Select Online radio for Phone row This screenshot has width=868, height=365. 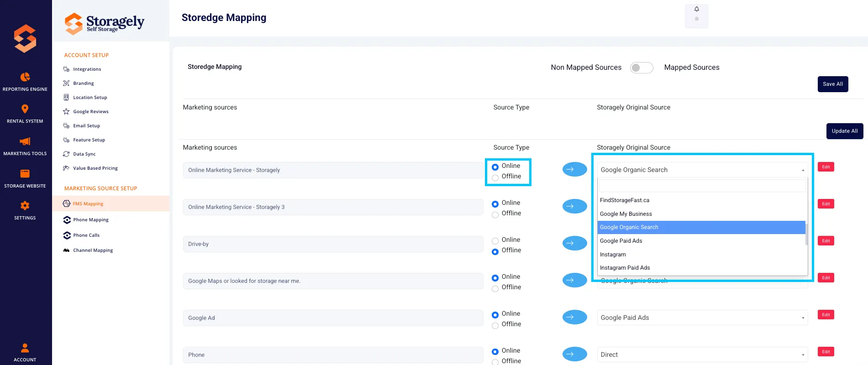[x=495, y=352]
